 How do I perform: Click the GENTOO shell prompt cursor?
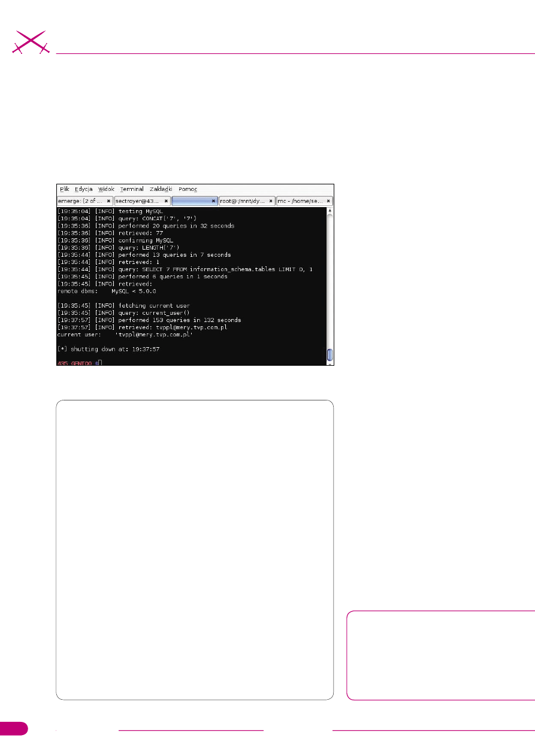click(100, 363)
